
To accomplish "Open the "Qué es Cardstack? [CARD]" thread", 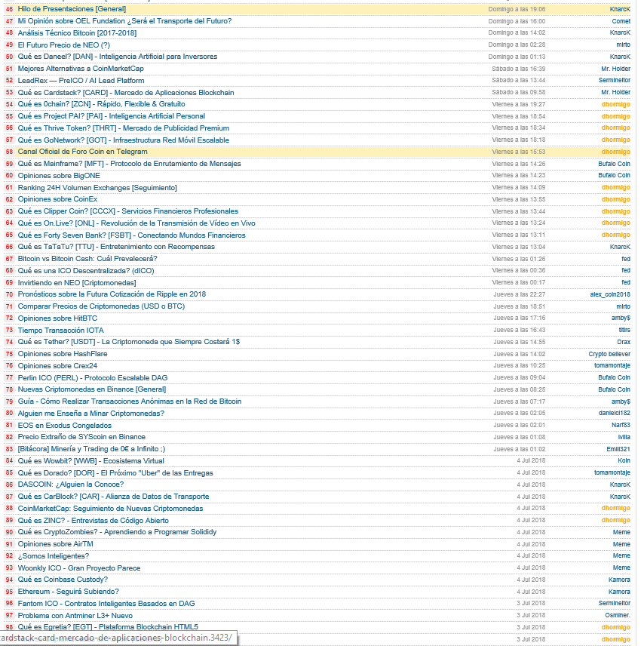I will click(x=126, y=92).
